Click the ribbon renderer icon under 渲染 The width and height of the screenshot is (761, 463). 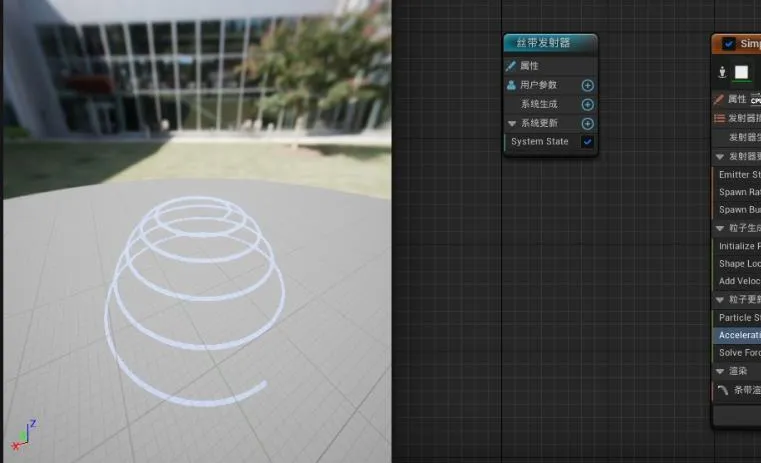(723, 390)
